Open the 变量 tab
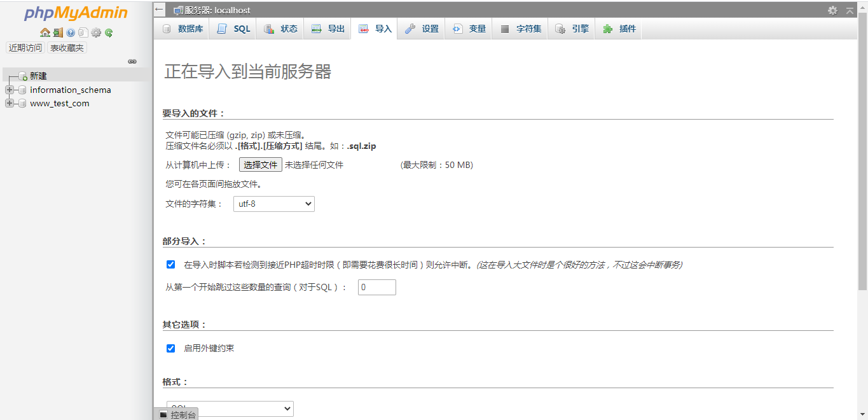 [x=469, y=29]
